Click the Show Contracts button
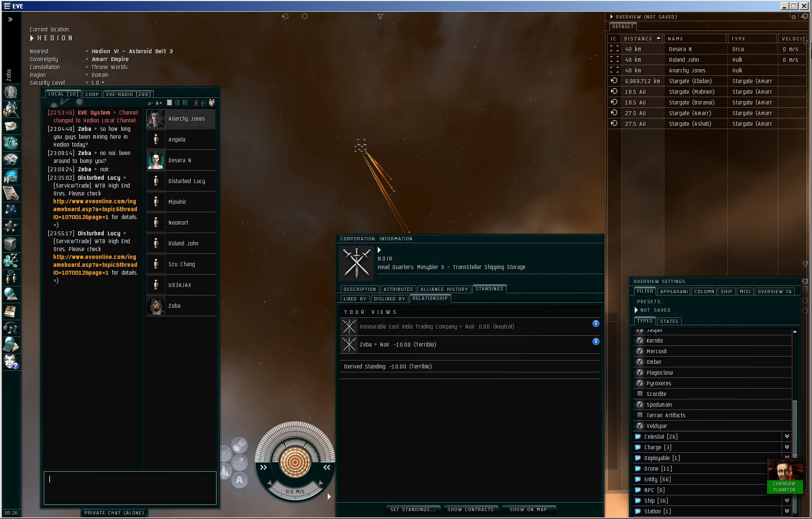This screenshot has height=519, width=812. click(470, 509)
